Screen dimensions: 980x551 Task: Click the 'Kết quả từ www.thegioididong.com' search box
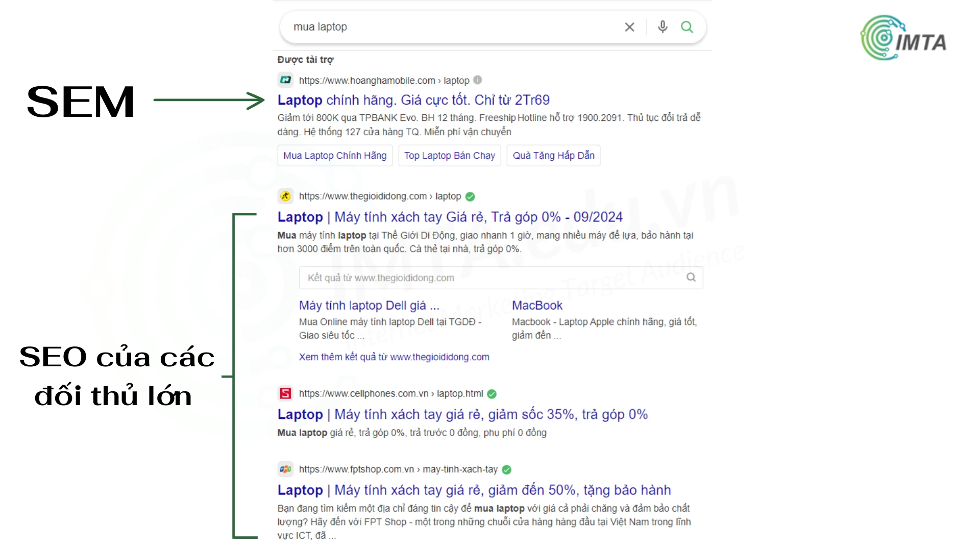[x=501, y=278]
